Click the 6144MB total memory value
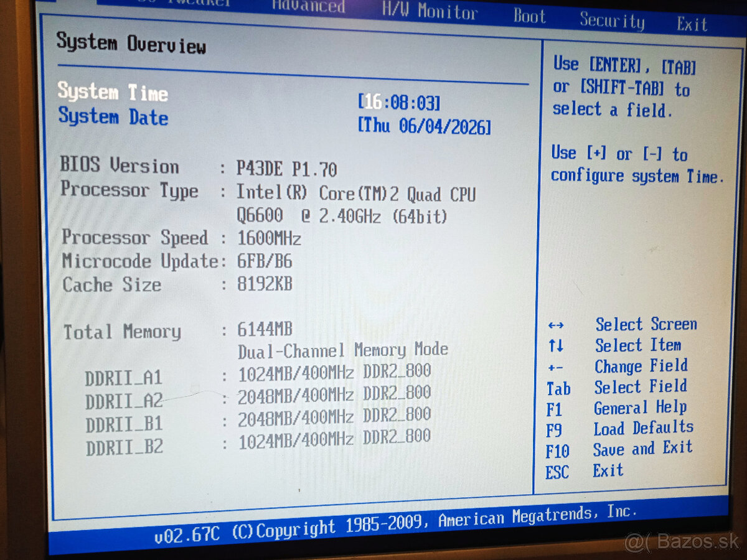The image size is (747, 560). coord(265,329)
